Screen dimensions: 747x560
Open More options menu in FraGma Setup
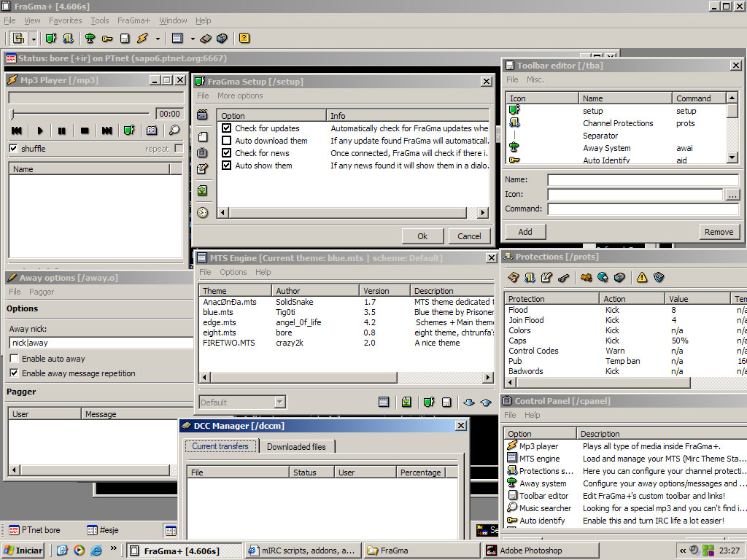pyautogui.click(x=240, y=96)
